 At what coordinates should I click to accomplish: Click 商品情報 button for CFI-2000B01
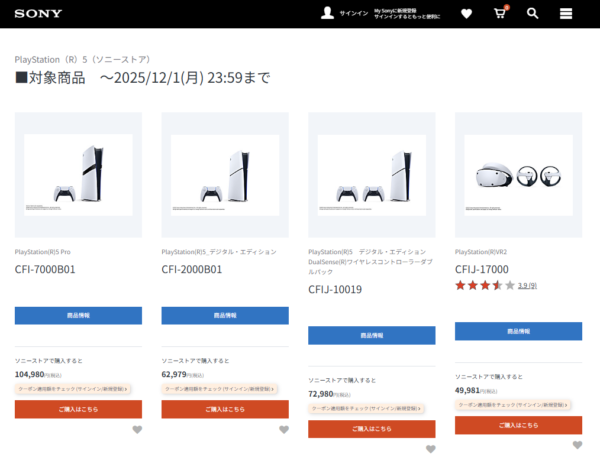coord(225,315)
